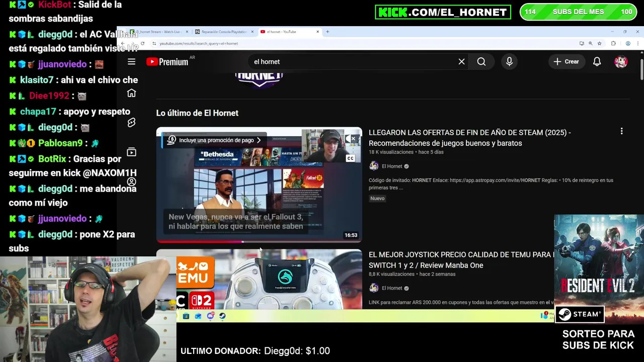Go to Home in YouTube sidebar
This screenshot has height=362, width=644.
click(131, 93)
